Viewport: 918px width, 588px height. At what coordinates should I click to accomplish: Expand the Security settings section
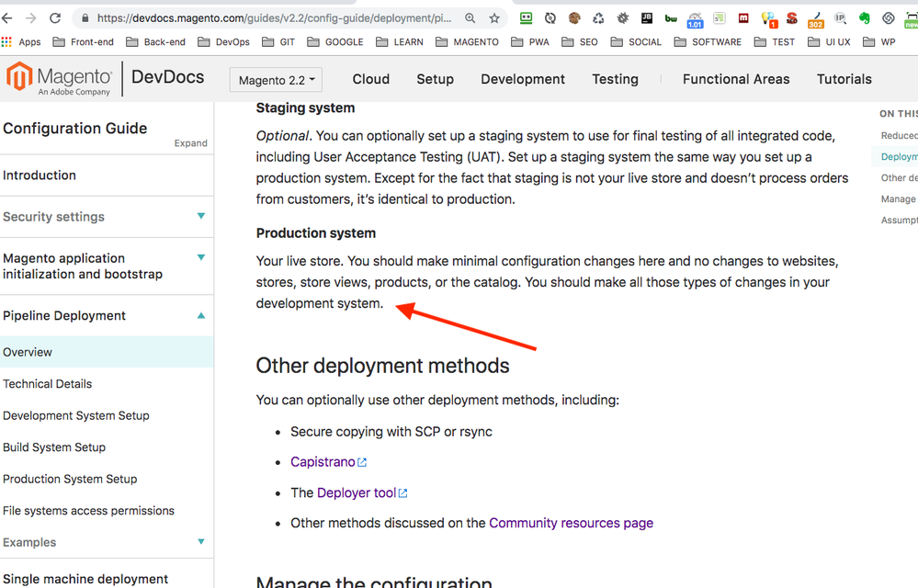click(201, 216)
